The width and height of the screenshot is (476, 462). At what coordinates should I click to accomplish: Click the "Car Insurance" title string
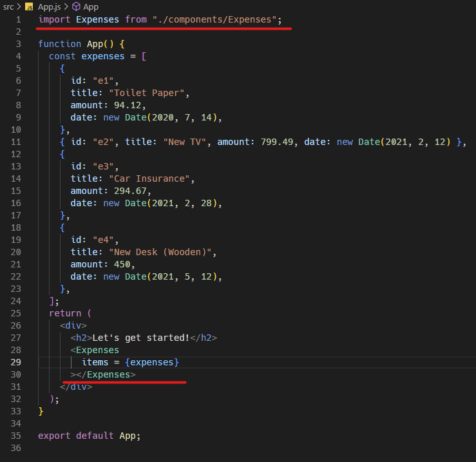[x=149, y=178]
